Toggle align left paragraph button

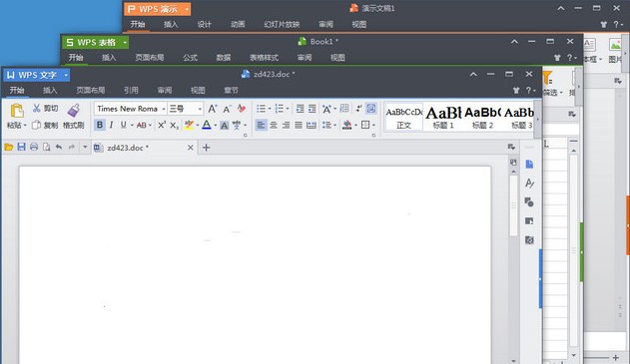click(x=261, y=126)
